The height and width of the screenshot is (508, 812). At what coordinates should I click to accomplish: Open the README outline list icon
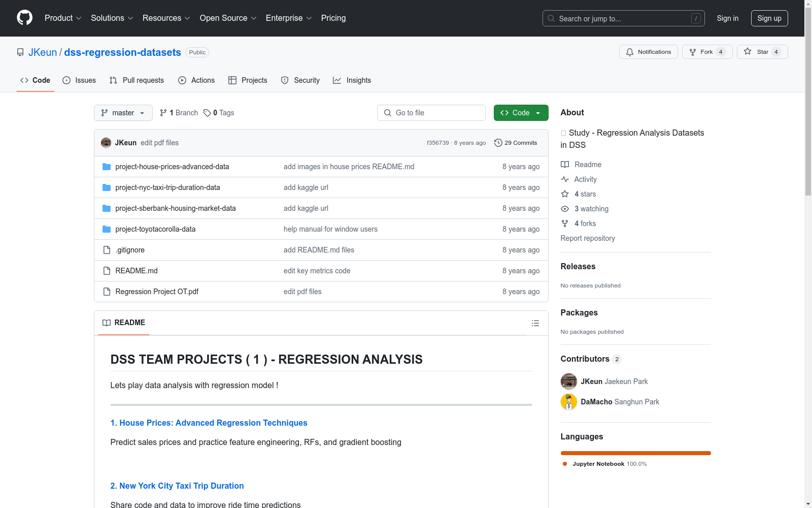(535, 323)
